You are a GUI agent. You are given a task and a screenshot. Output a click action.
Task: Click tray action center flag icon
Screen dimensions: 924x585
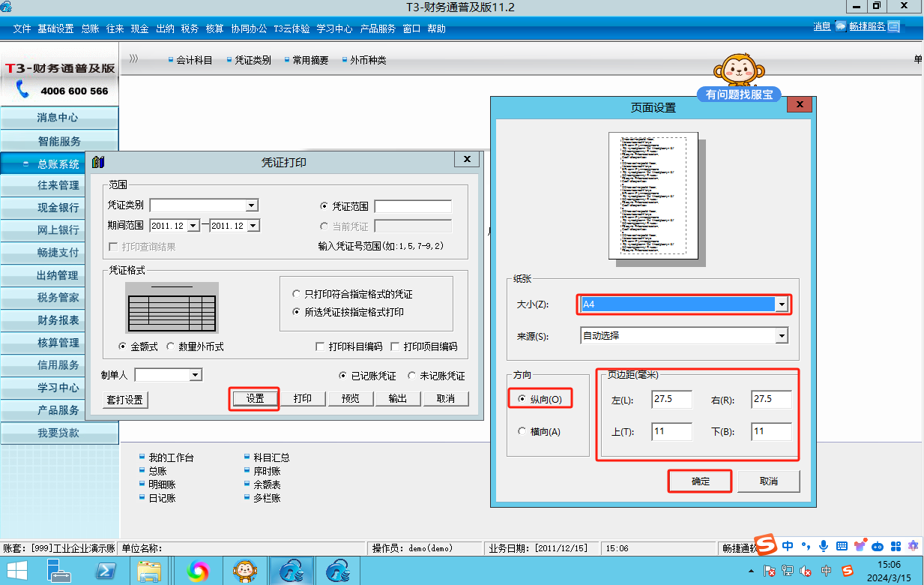[x=769, y=571]
